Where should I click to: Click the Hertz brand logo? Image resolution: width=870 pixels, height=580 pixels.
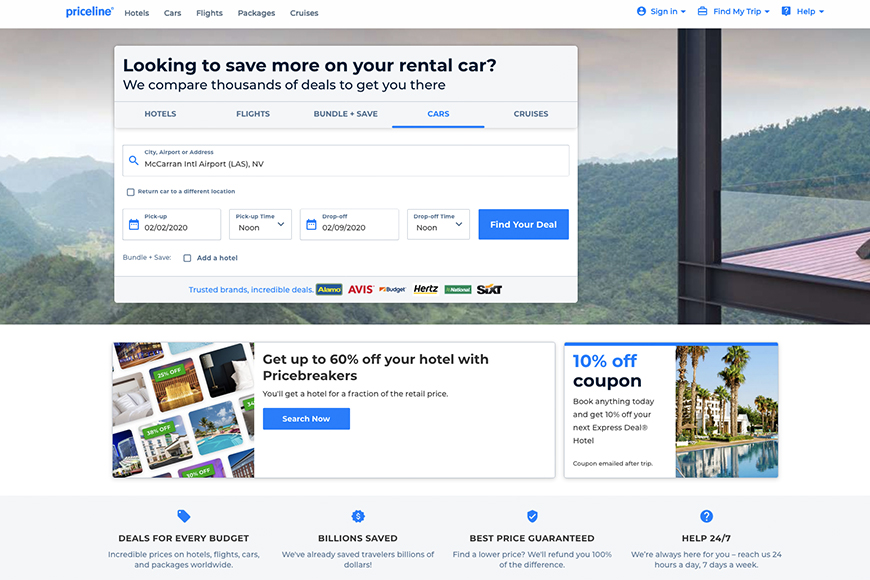[426, 289]
